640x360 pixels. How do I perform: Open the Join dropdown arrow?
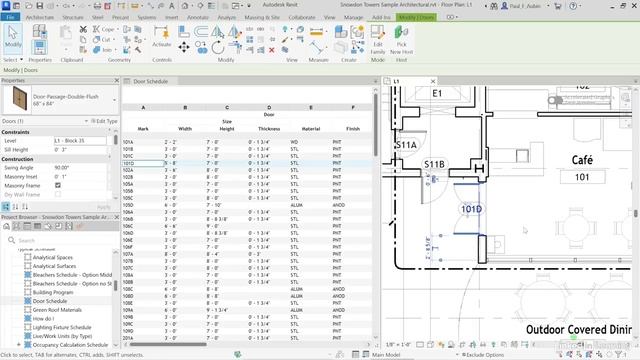tap(116, 50)
